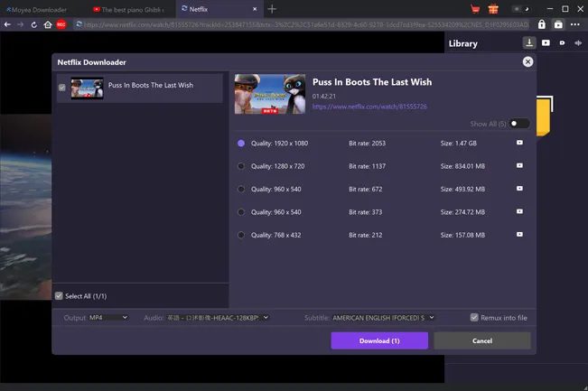Screen dimensions: 588x391
Task: Toggle the Show All (5) switch
Action: point(518,124)
